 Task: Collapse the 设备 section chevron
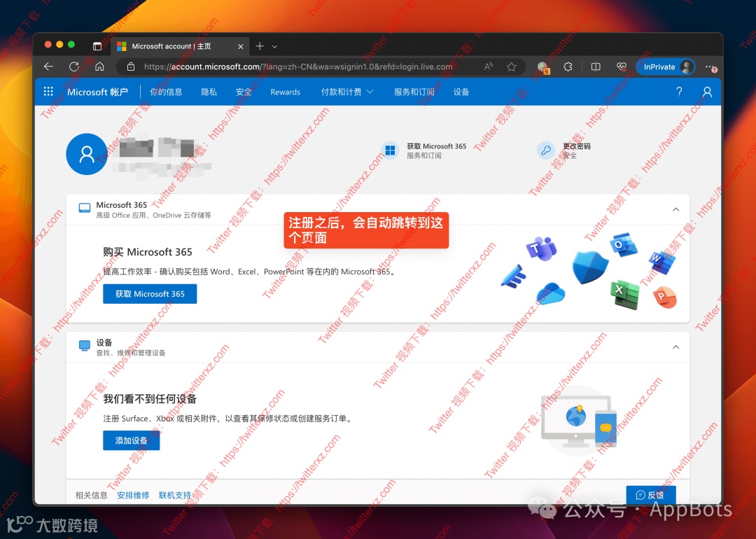pyautogui.click(x=676, y=347)
